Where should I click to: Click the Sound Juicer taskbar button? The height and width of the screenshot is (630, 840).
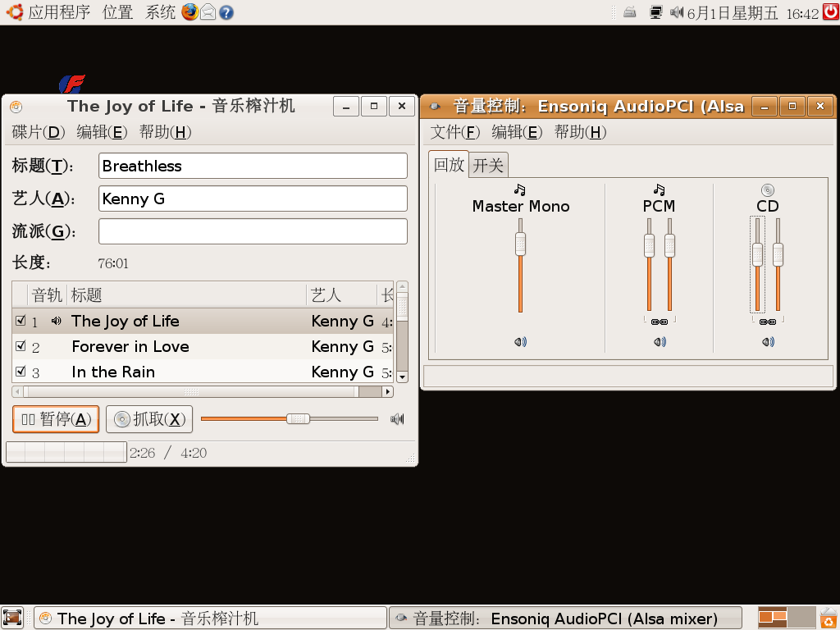pos(210,619)
